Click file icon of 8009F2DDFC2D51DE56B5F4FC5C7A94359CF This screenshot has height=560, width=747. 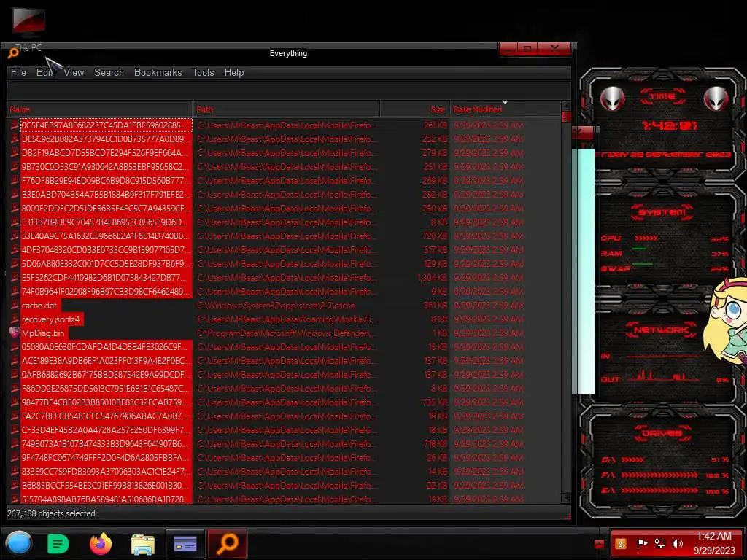pyautogui.click(x=15, y=208)
